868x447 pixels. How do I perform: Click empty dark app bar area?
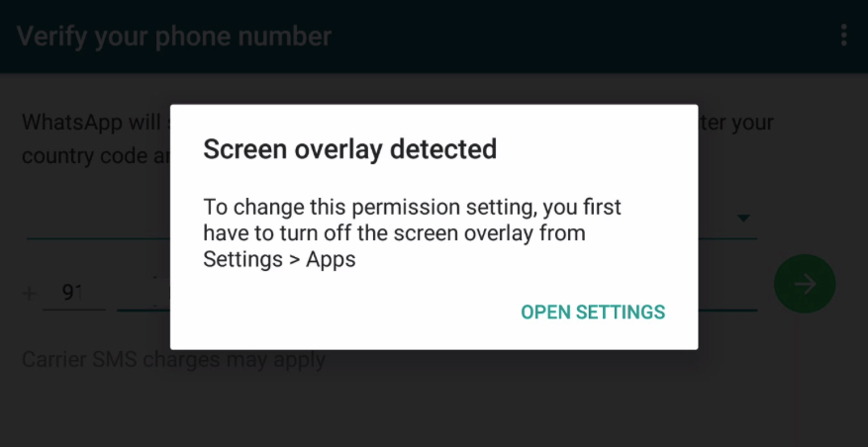581,37
